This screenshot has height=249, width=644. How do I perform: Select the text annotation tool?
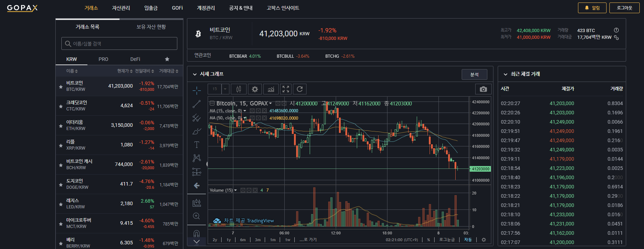click(x=197, y=145)
